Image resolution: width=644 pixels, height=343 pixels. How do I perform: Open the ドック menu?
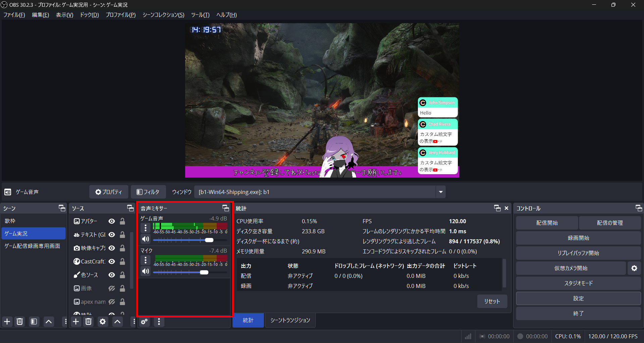pos(89,15)
